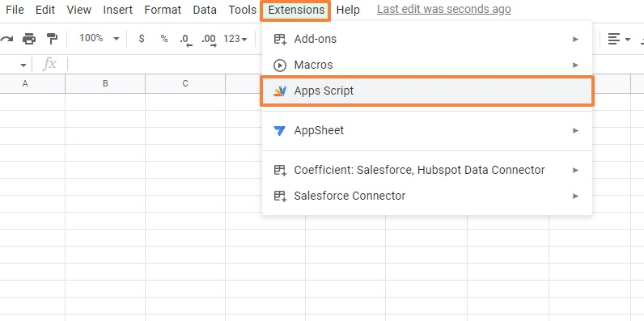The image size is (644, 321).
Task: Select the paint format tool
Action: coord(52,39)
